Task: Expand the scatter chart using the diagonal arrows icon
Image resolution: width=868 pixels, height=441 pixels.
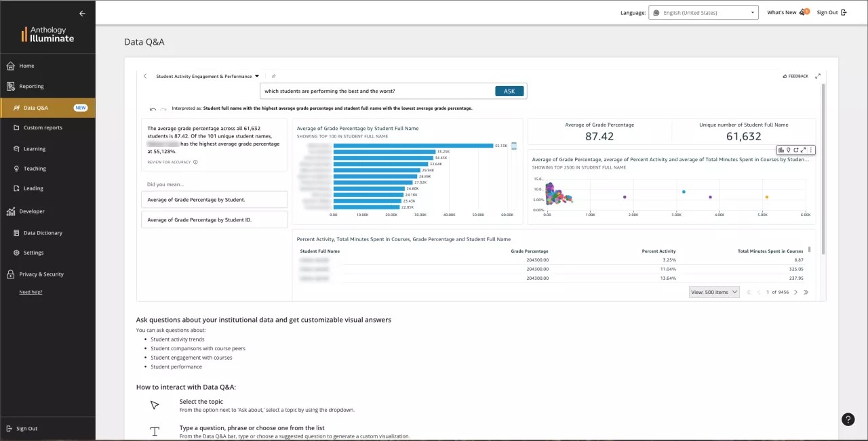Action: 802,150
